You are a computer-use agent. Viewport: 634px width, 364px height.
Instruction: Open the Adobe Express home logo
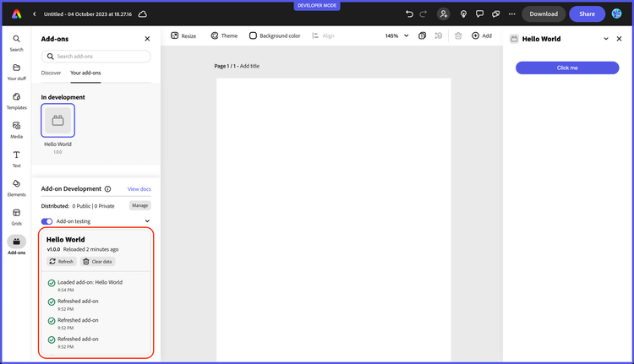(x=17, y=14)
